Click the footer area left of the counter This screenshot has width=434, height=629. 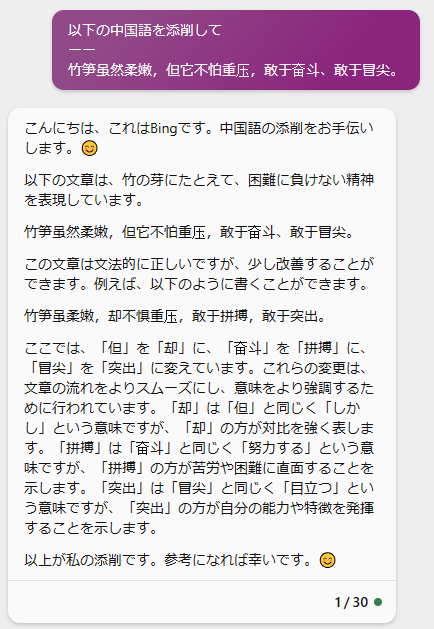tap(168, 602)
